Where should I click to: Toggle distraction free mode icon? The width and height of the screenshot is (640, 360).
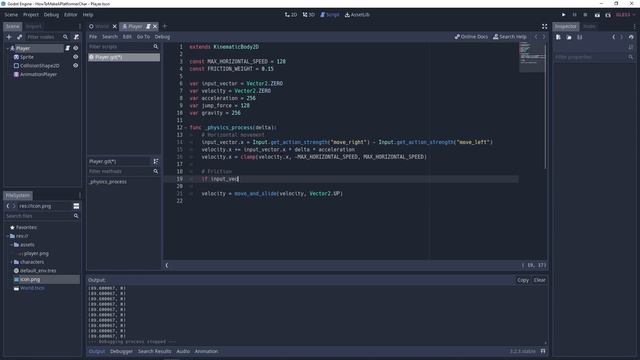tap(544, 27)
